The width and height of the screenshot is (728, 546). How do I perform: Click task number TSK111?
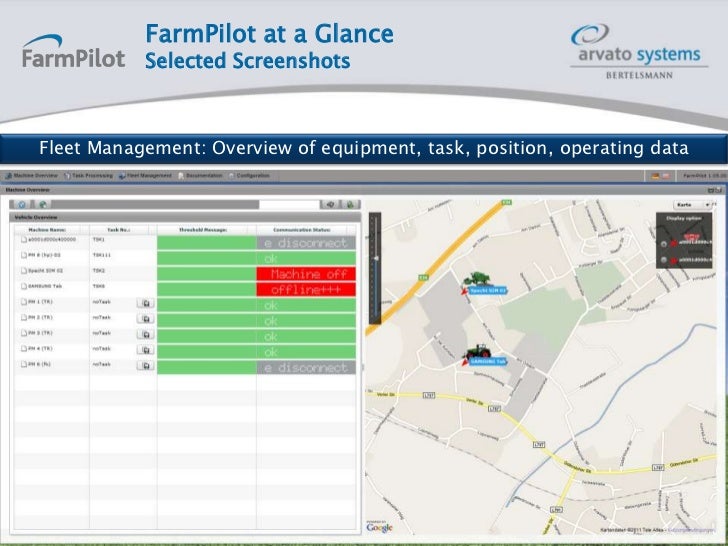tap(102, 255)
